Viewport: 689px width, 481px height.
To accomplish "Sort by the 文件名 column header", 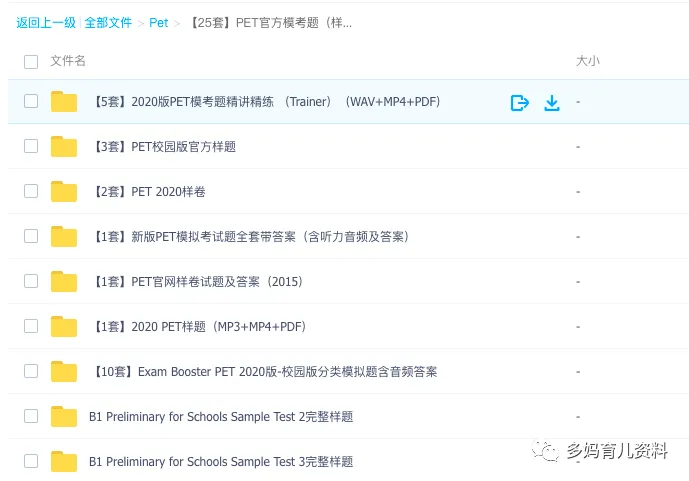I will coord(68,61).
